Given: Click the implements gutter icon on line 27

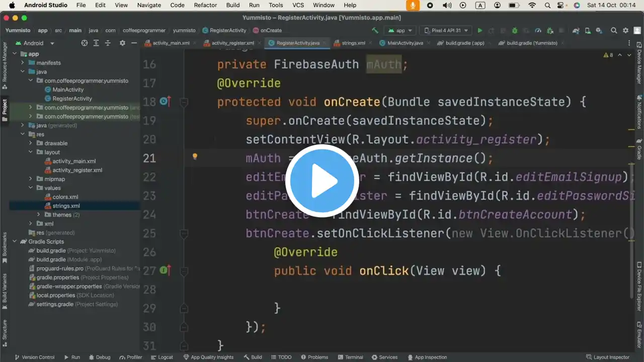Looking at the screenshot, I should (x=165, y=270).
